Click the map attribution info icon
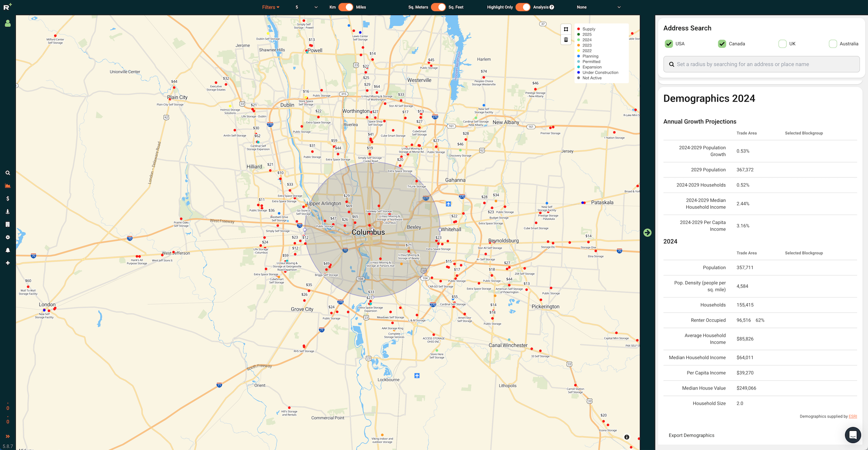The height and width of the screenshot is (450, 868). [627, 437]
